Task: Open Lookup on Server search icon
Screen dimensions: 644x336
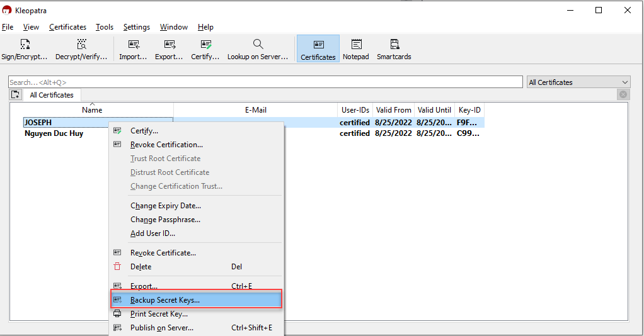Action: [x=258, y=49]
